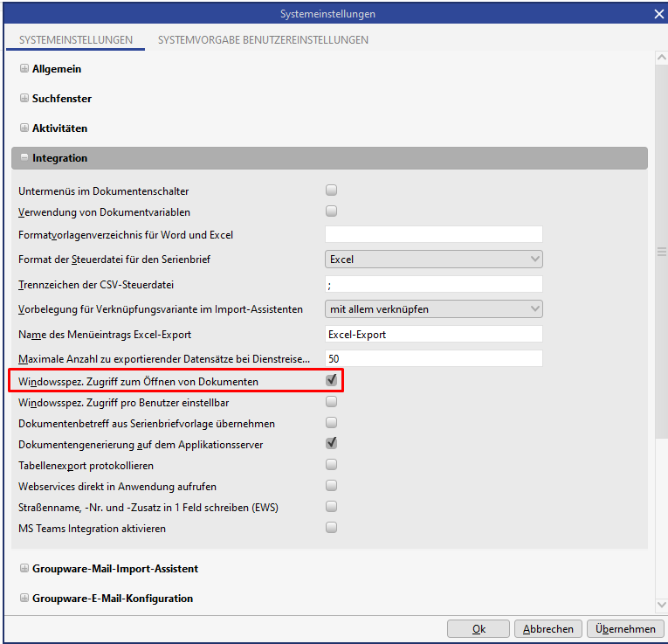Click the vertical scrollbar down arrow
668x644 pixels.
(x=661, y=605)
